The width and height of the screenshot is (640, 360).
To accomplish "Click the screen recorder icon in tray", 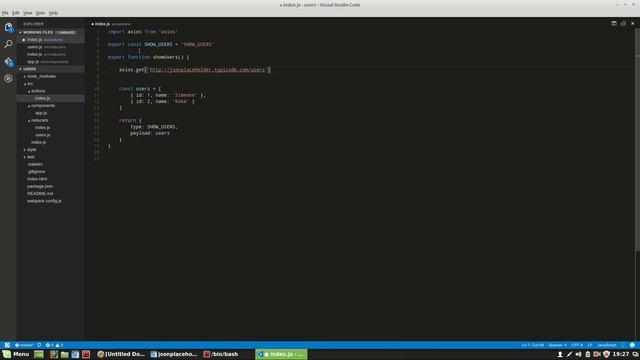I will (597, 354).
